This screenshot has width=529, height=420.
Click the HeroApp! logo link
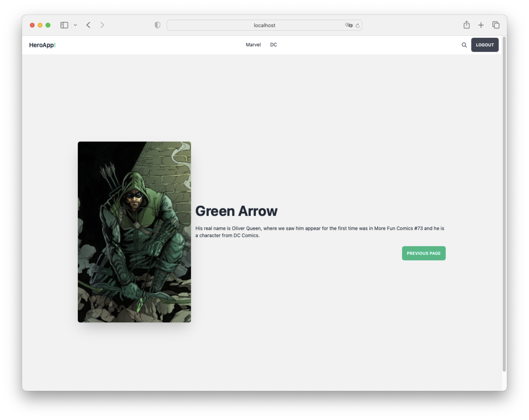[x=42, y=45]
